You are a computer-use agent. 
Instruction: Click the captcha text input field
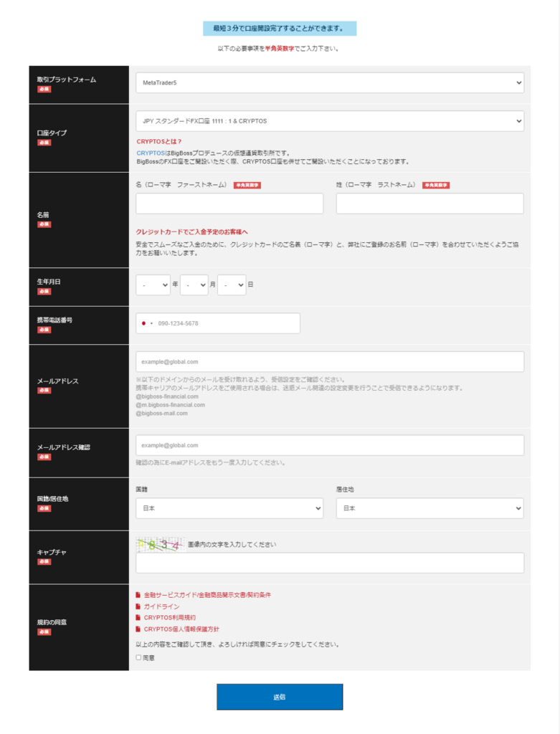[330, 563]
